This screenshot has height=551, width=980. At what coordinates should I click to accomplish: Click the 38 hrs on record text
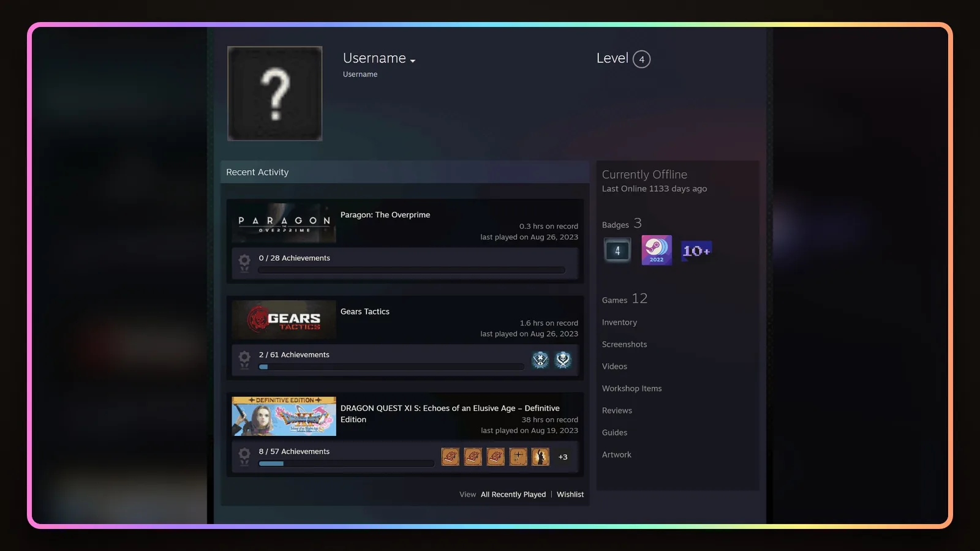(549, 420)
